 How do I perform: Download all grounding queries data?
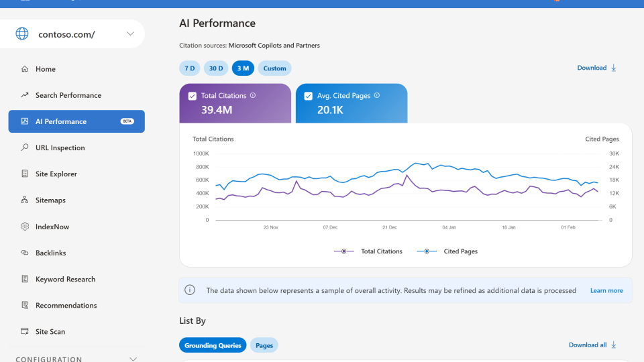pos(592,345)
